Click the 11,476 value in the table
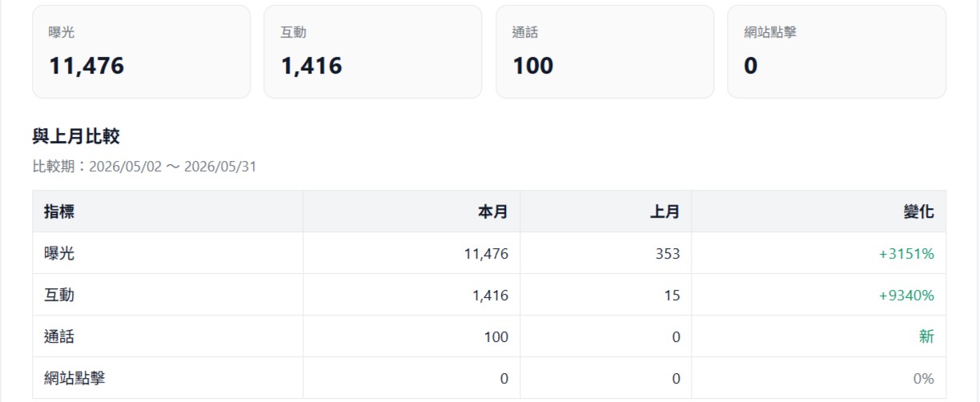Viewport: 980px width, 402px height. tap(486, 254)
